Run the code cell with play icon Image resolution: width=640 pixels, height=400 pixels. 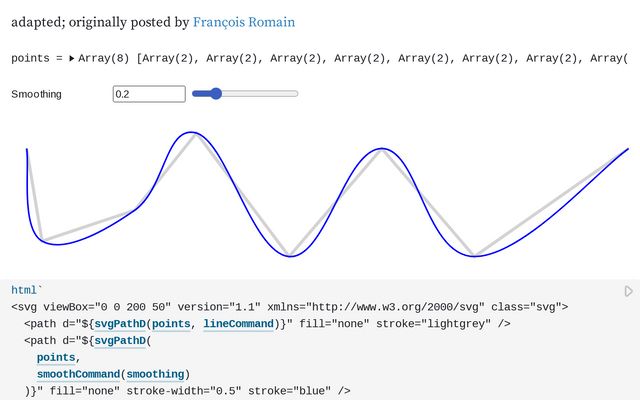point(628,291)
